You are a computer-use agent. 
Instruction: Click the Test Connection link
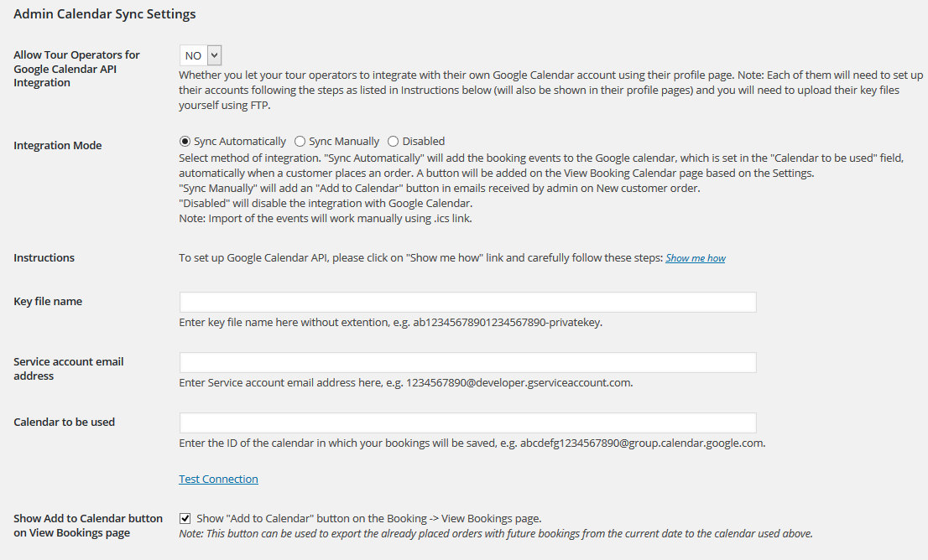click(x=218, y=479)
